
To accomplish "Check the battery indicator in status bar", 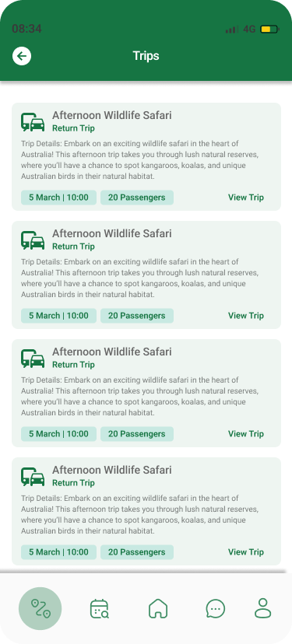I will pyautogui.click(x=269, y=29).
